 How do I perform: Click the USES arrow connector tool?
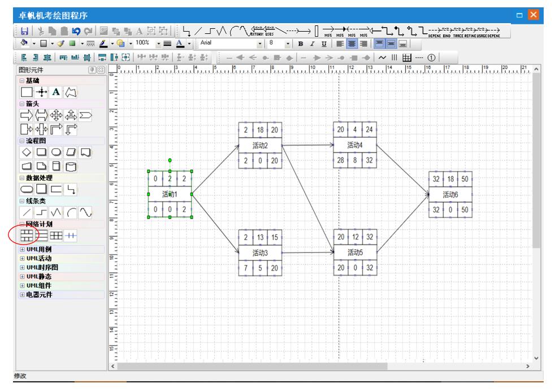click(x=270, y=31)
